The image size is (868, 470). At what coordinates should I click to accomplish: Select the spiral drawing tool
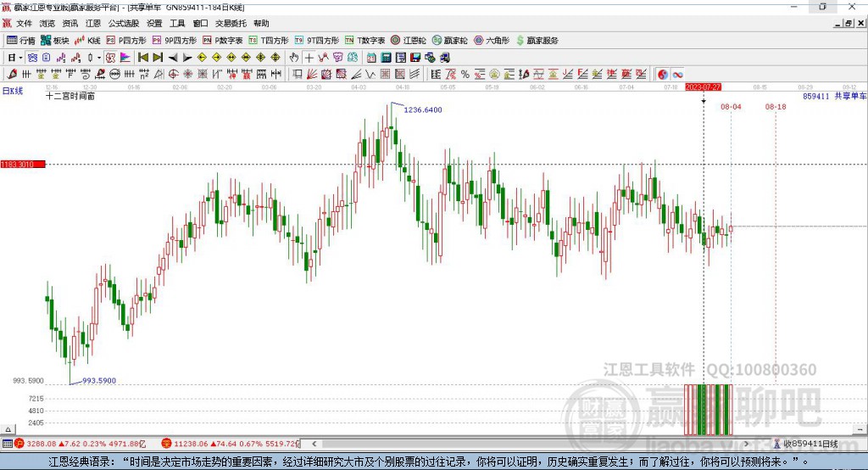pyautogui.click(x=86, y=75)
